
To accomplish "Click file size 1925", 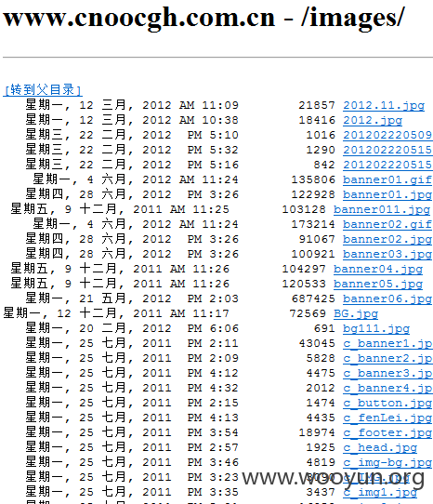I will coord(321,448).
